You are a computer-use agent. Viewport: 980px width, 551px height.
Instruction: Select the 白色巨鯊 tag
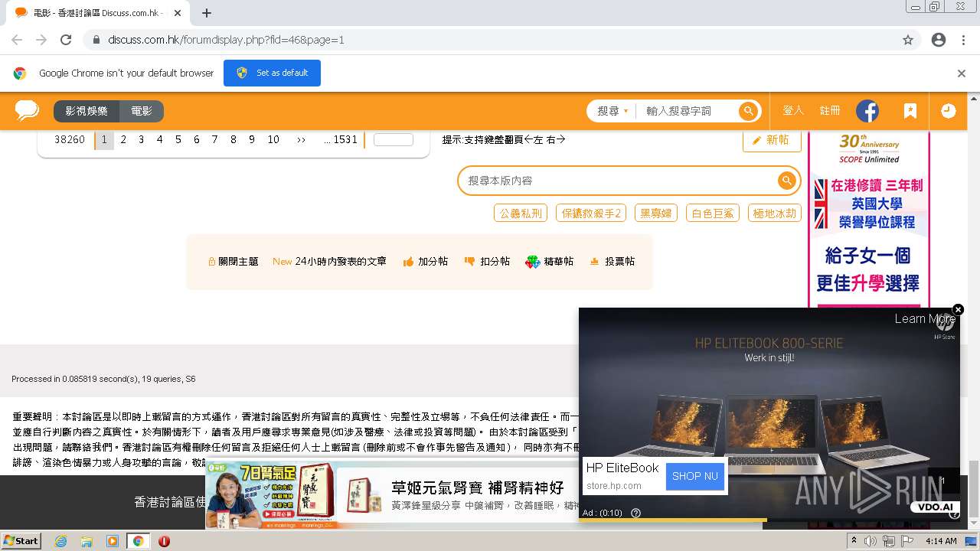(713, 214)
